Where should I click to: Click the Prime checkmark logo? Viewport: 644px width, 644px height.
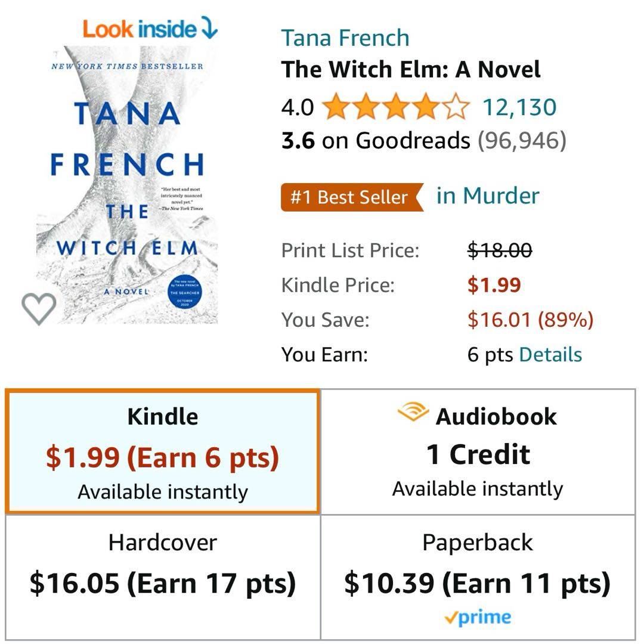point(478,617)
